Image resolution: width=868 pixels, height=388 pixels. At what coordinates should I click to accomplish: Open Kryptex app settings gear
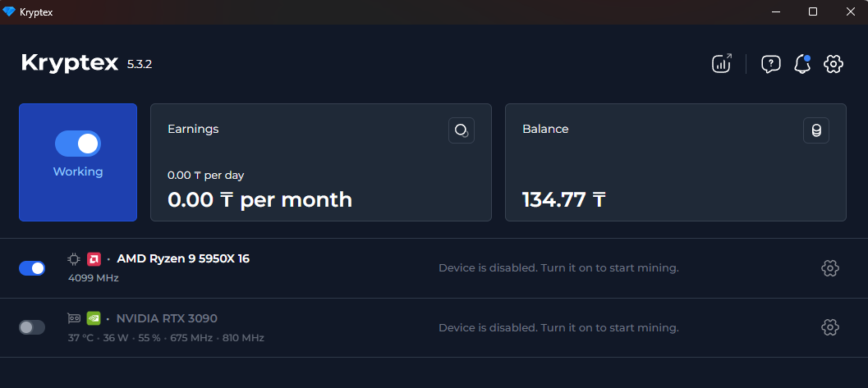point(834,63)
